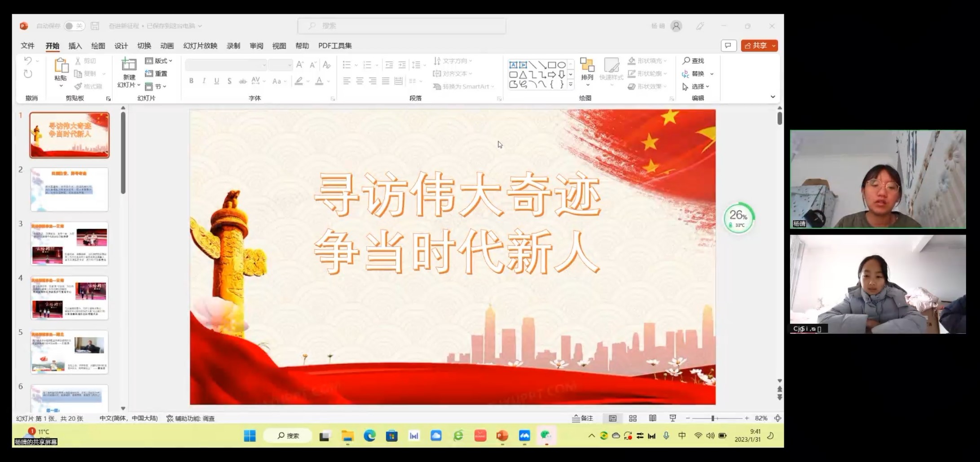Switch to the 插入 ribbon tab

pyautogui.click(x=75, y=45)
